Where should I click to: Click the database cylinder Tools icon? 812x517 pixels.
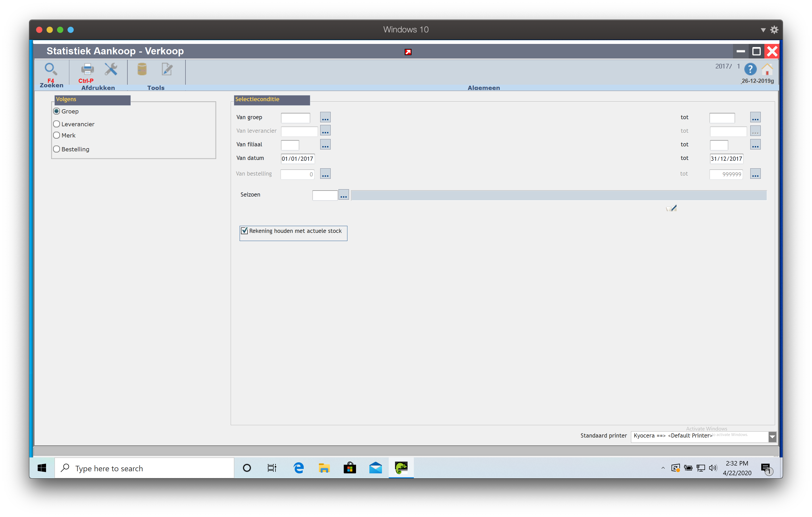(142, 69)
